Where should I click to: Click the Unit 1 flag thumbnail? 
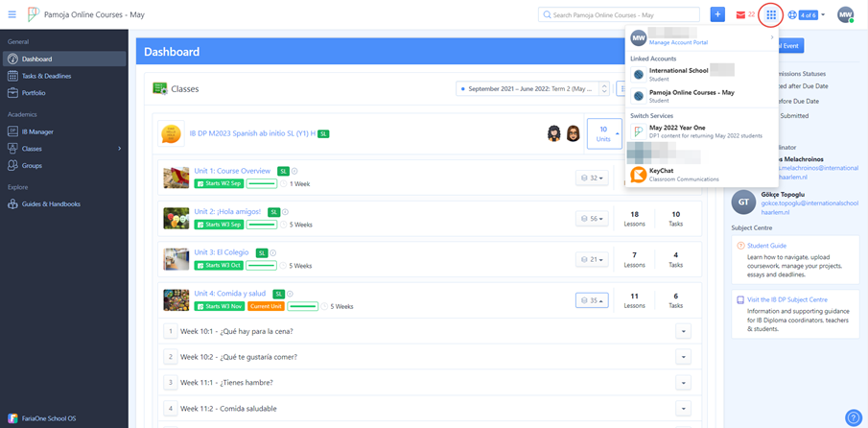click(x=176, y=178)
